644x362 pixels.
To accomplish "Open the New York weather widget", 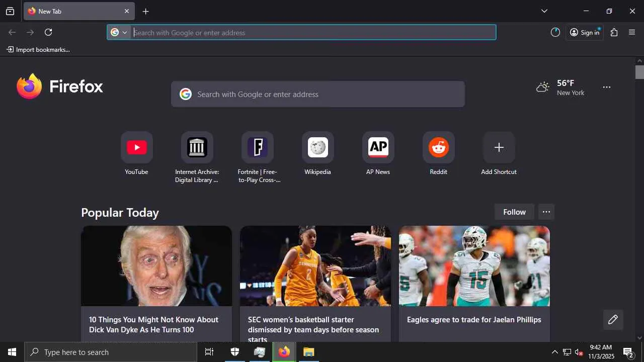I will tap(560, 87).
